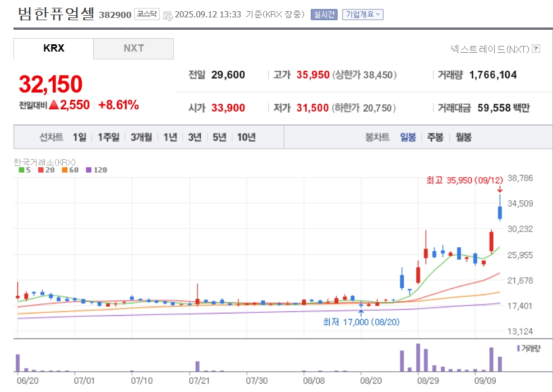Expand the 기업개요 dropdown
This screenshot has width=553, height=392.
coord(362,15)
